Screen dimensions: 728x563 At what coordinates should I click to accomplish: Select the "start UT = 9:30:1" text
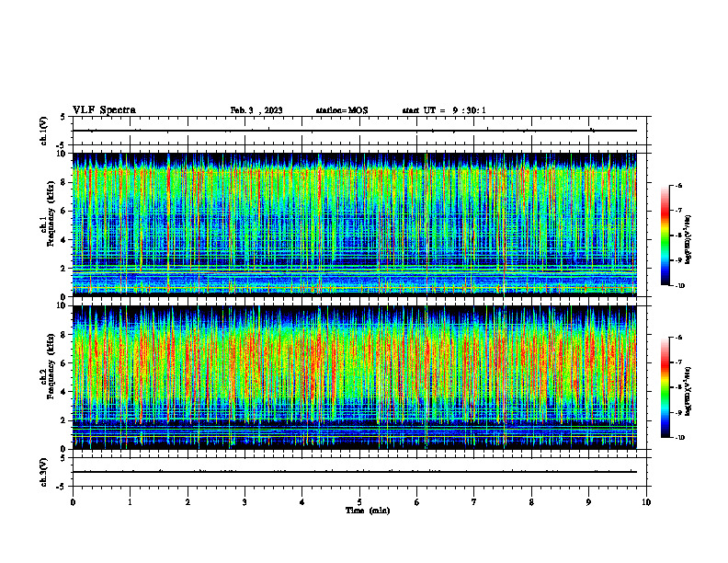click(x=444, y=110)
